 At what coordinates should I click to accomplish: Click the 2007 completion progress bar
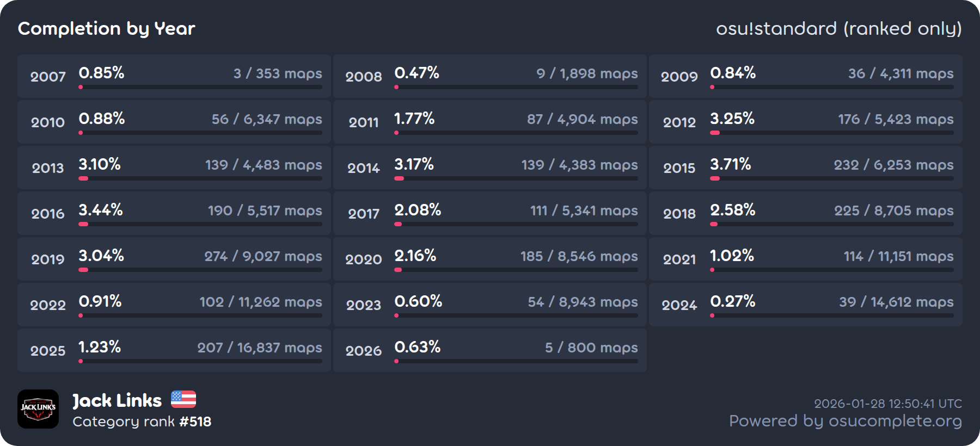pyautogui.click(x=200, y=87)
